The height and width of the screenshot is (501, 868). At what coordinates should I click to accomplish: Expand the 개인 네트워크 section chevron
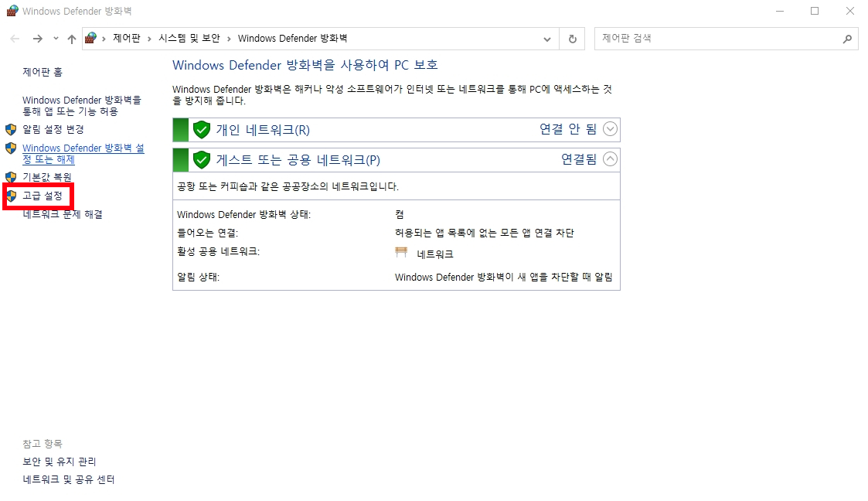coord(610,129)
